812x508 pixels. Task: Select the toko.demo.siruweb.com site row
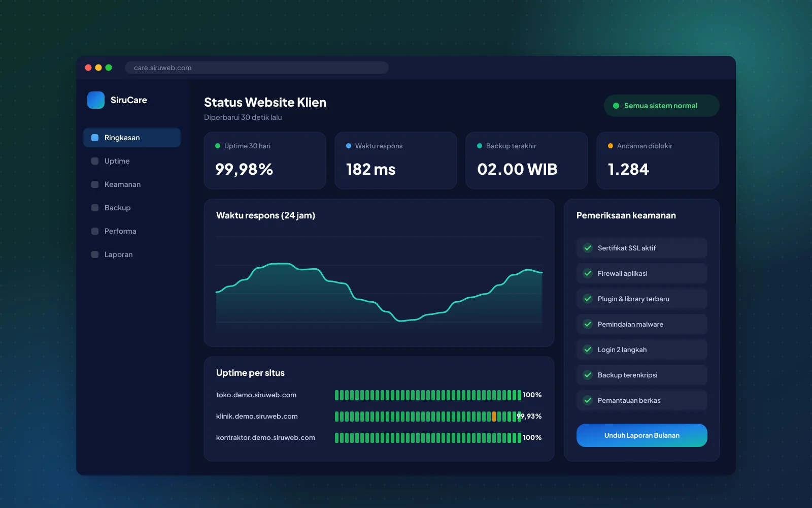coord(379,395)
